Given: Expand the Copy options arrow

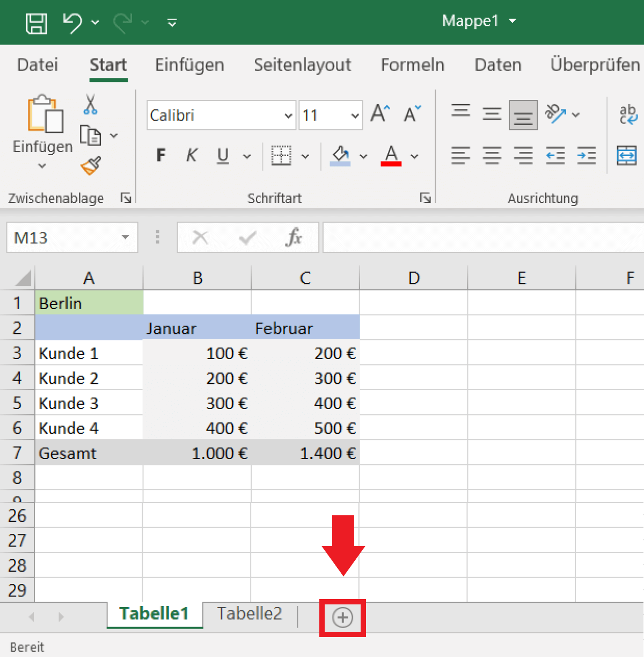Looking at the screenshot, I should (114, 136).
